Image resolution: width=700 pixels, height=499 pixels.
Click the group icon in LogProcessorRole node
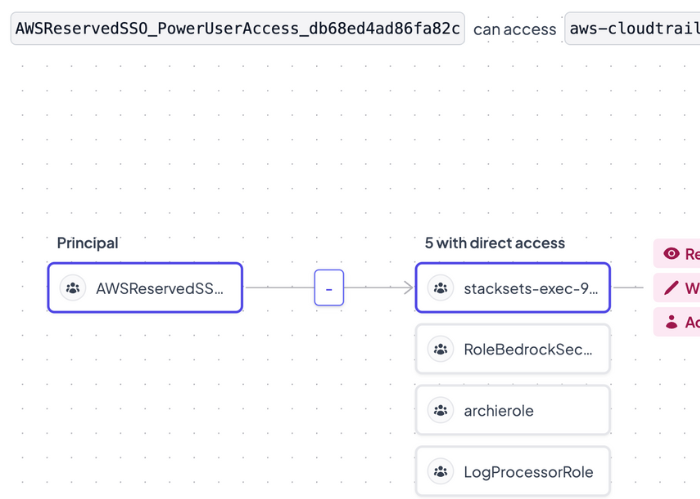click(441, 471)
